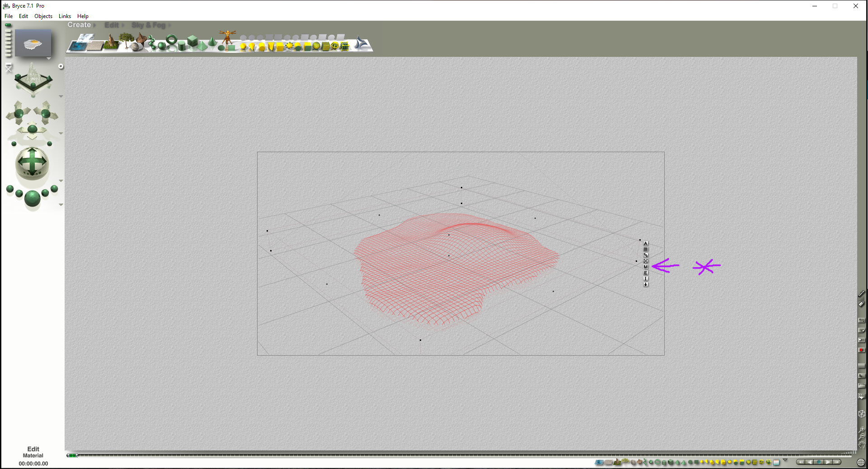Create a green cube primitive
Screen dimensions: 868x469
click(192, 41)
